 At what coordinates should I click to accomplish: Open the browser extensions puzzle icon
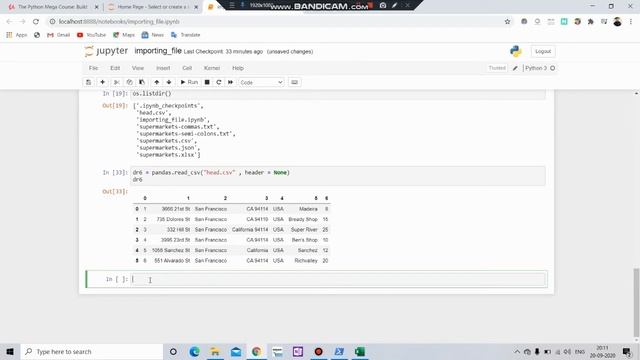(591, 22)
